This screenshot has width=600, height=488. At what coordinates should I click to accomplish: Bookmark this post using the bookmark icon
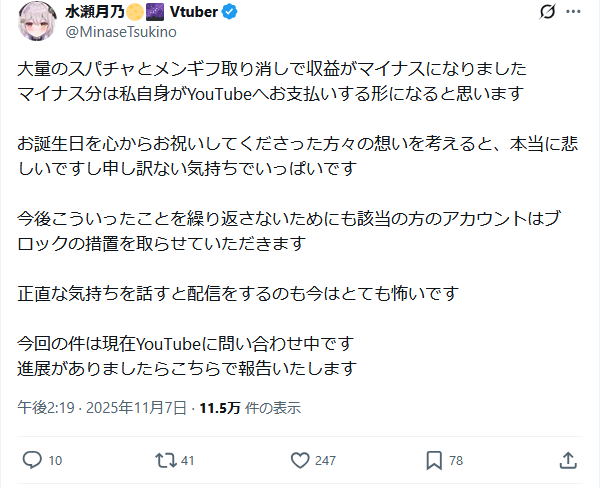coord(434,460)
